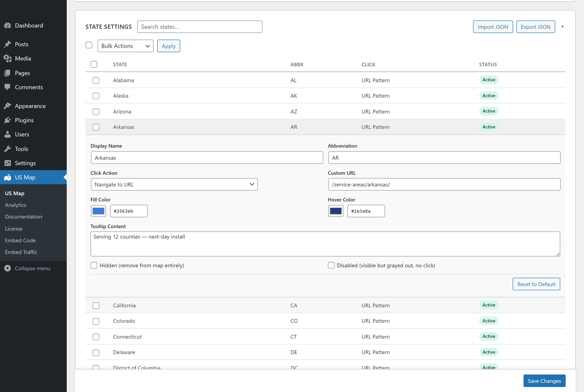Check the Arkansas row checkbox
Screen dimensions: 584x392
[x=96, y=127]
